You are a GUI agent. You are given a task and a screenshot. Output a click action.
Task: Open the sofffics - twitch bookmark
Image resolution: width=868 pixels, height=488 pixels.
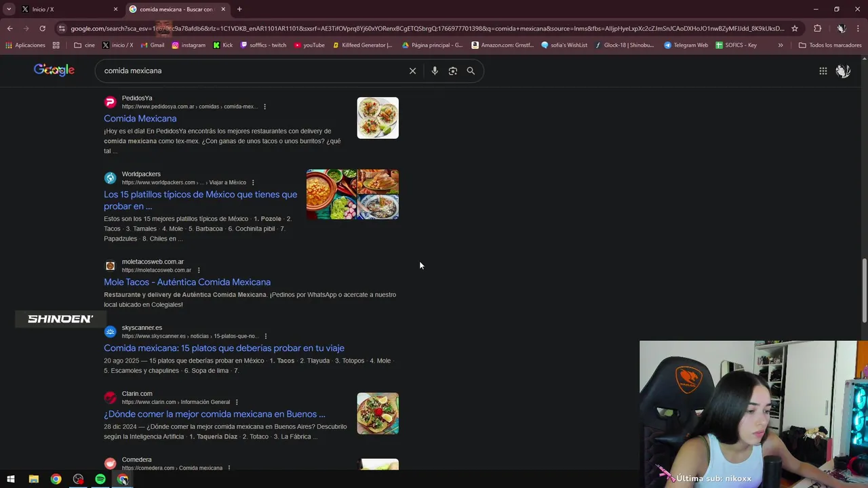click(264, 45)
